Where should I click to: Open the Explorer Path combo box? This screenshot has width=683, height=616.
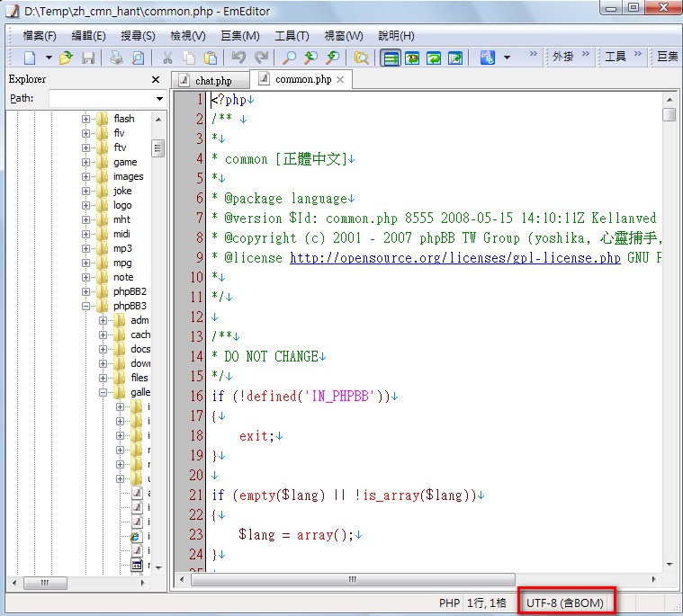(x=107, y=99)
